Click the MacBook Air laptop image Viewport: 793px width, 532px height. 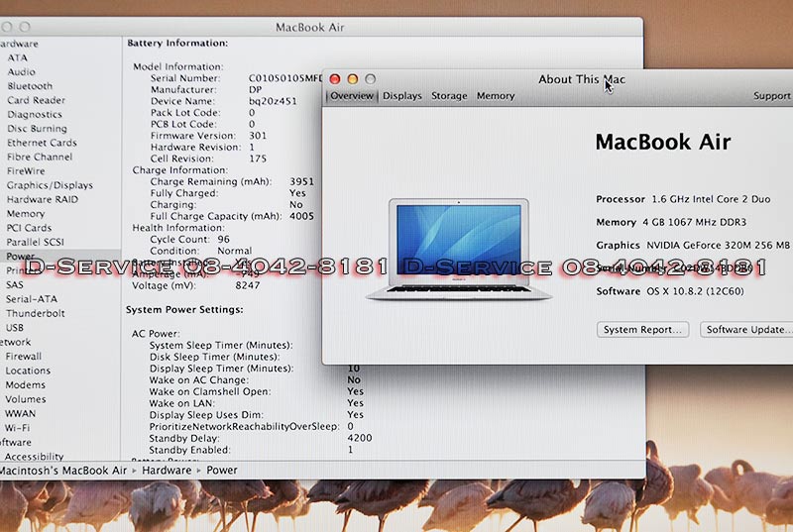tap(458, 249)
